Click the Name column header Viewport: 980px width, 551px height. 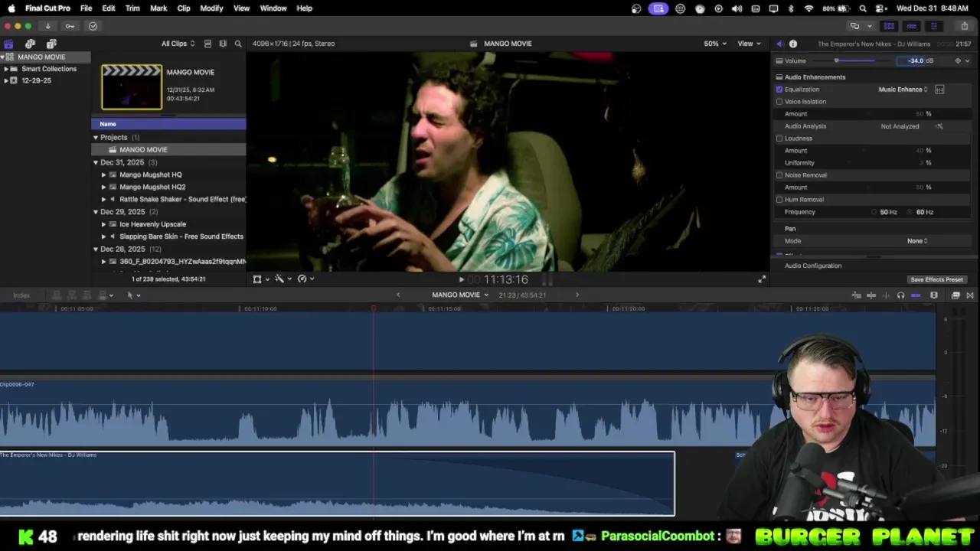click(x=168, y=124)
